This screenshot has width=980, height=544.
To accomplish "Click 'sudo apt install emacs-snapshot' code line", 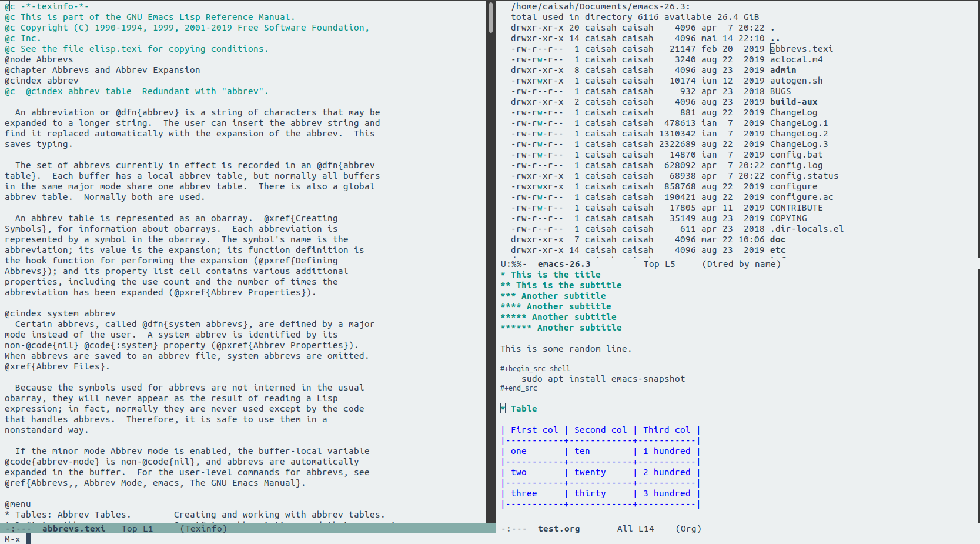I will coord(603,379).
